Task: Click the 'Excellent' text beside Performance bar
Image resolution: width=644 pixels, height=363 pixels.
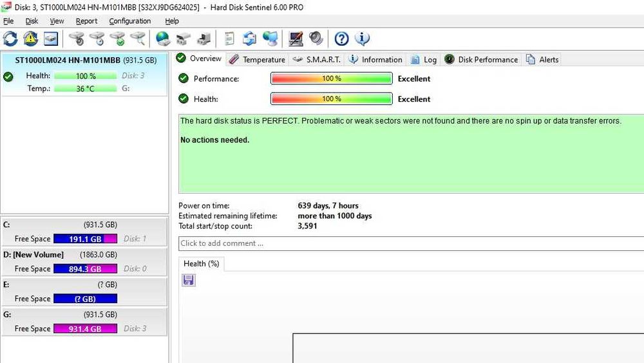Action: click(414, 79)
